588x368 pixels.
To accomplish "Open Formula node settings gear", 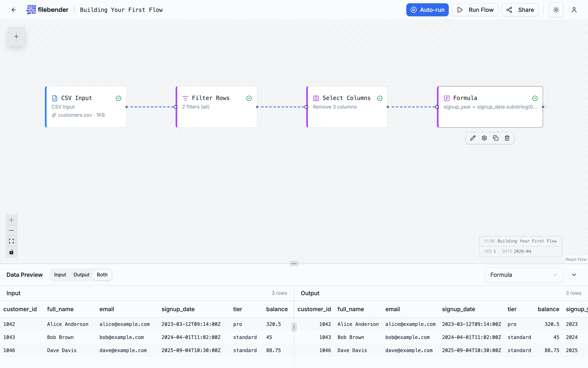I will pos(484,138).
